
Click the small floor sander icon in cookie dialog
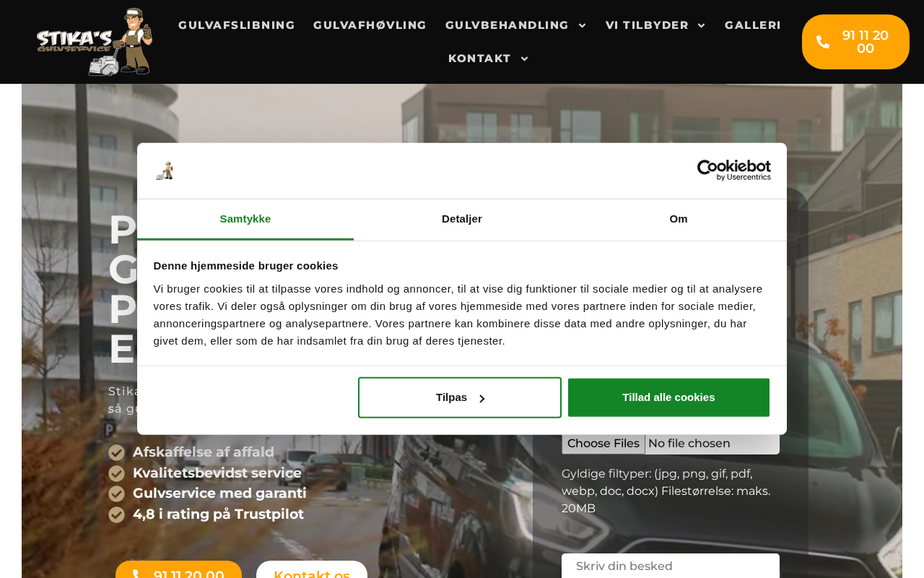pos(165,171)
